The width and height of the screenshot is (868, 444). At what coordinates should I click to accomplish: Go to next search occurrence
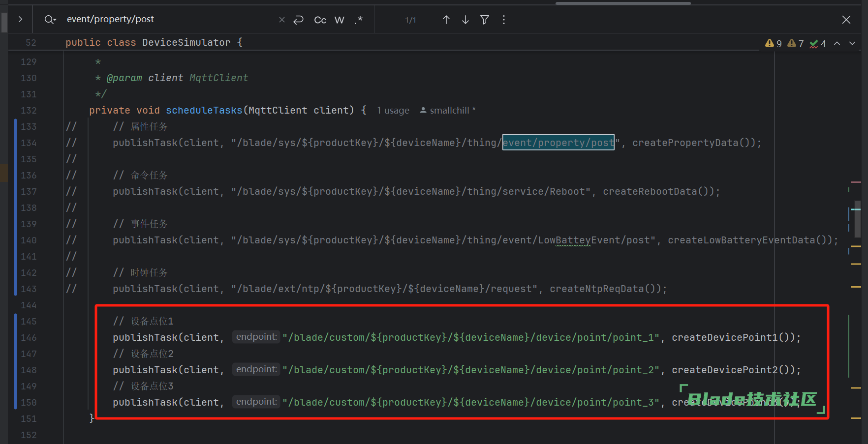465,20
